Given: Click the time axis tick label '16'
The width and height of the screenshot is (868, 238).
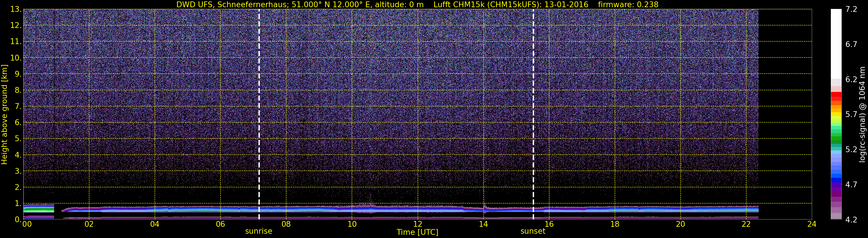Looking at the screenshot, I should 549,224.
